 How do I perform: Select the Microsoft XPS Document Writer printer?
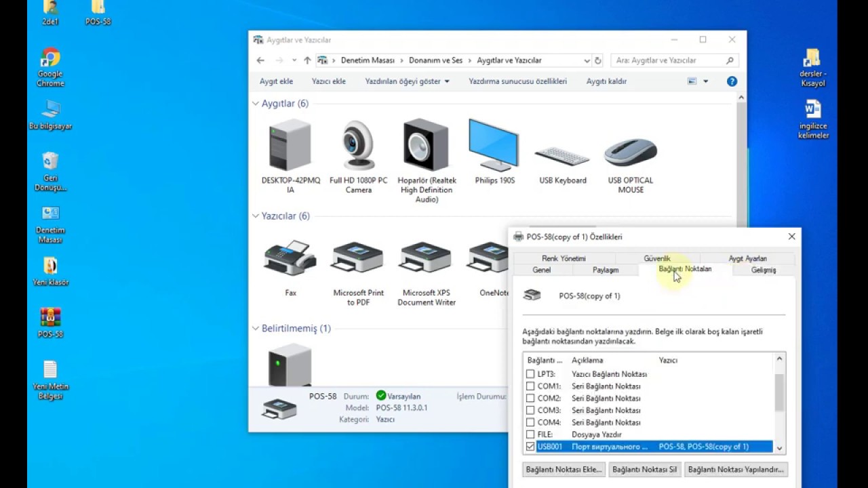[x=427, y=273]
